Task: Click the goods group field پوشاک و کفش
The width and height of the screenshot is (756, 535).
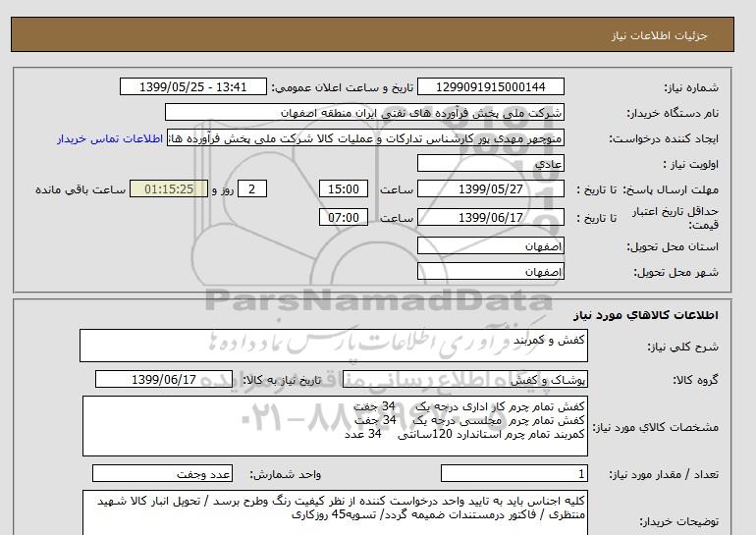Action: [464, 380]
